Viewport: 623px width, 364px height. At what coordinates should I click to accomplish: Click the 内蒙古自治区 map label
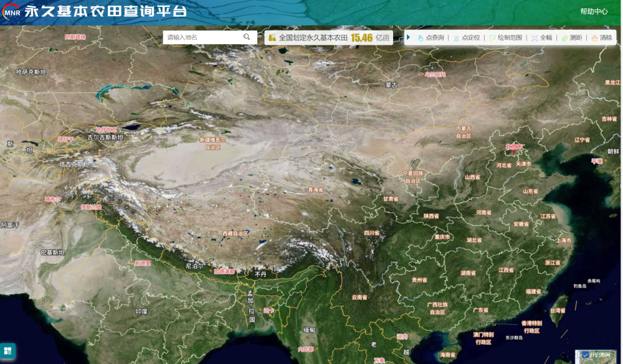point(464,132)
